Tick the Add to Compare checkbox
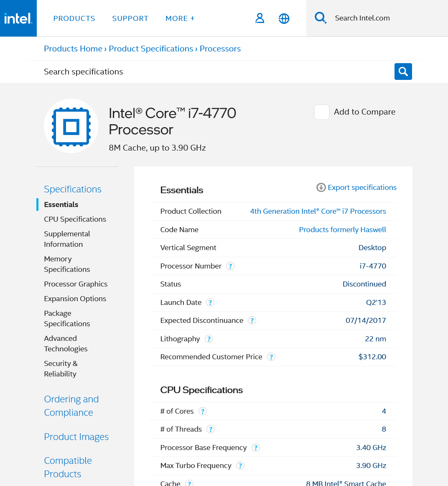 [x=322, y=112]
